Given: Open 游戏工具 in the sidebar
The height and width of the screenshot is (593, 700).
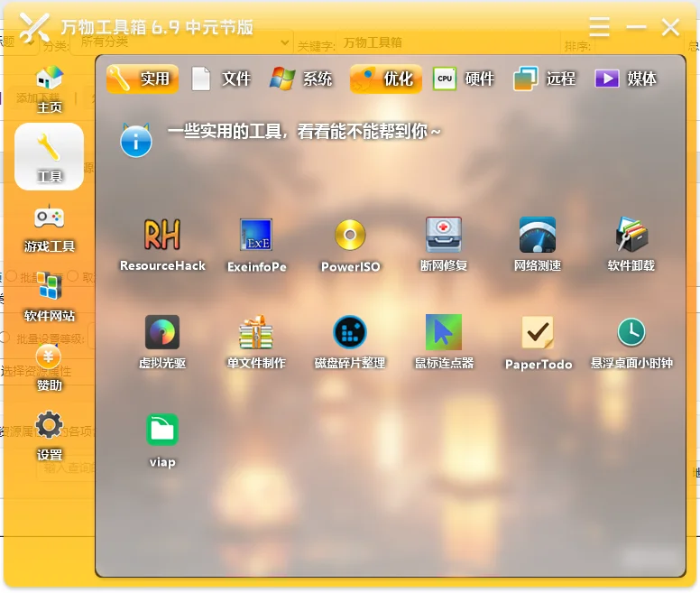Looking at the screenshot, I should (x=49, y=228).
